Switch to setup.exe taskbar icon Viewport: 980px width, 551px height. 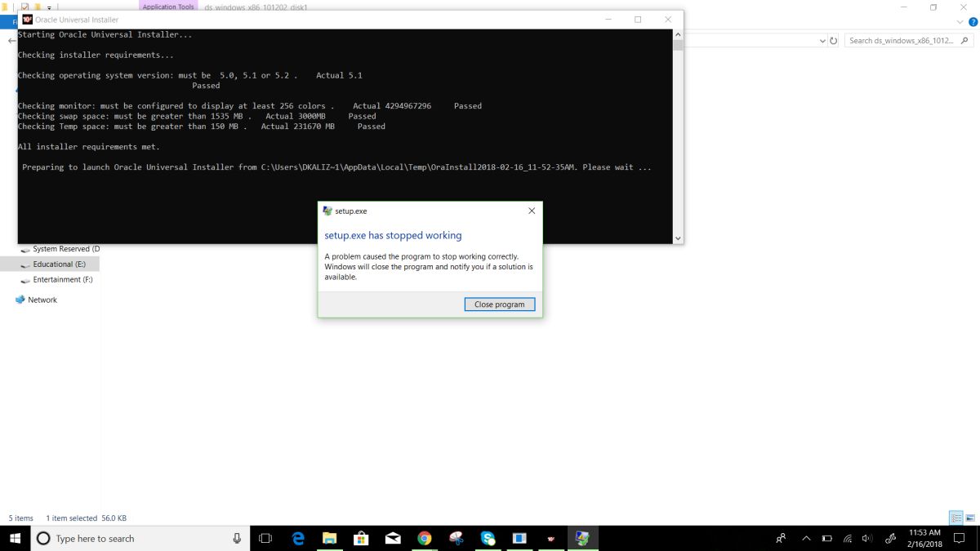point(583,538)
